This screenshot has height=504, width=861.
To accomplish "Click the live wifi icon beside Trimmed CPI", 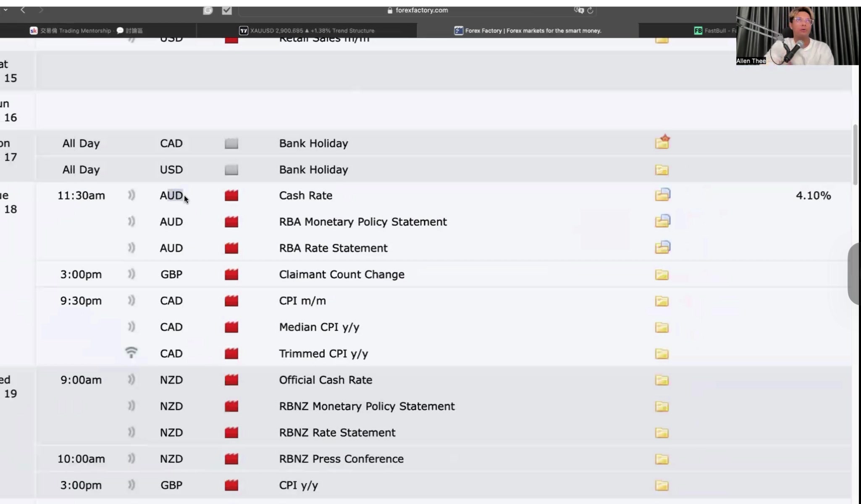I will (x=131, y=353).
